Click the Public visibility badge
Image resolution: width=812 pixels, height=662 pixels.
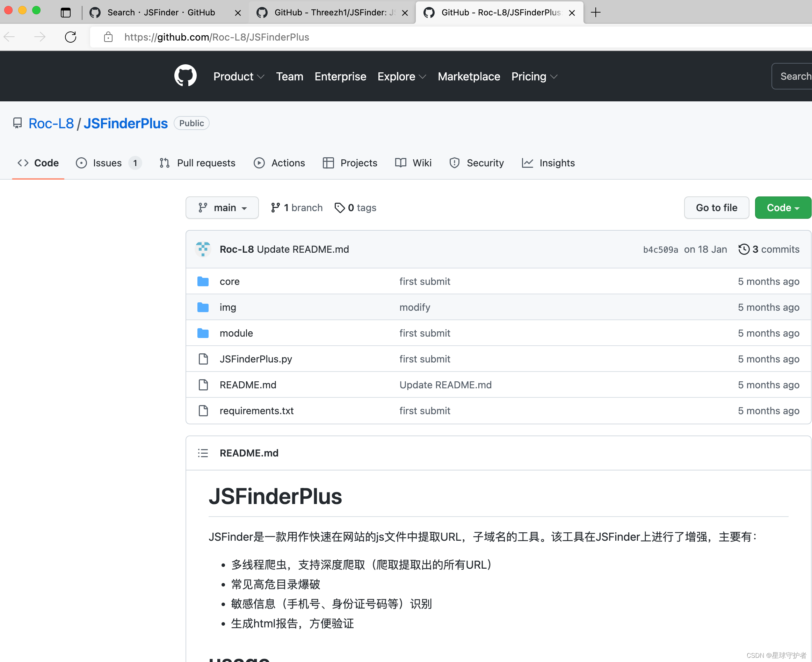191,123
